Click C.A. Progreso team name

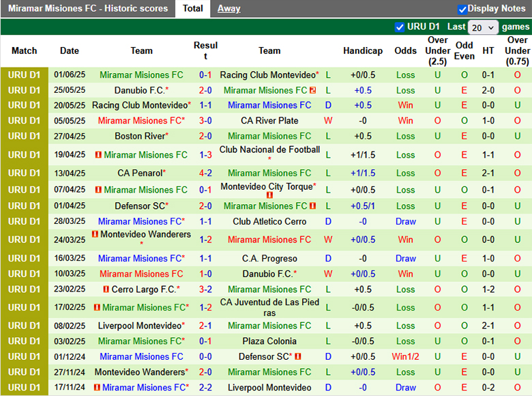(269, 259)
